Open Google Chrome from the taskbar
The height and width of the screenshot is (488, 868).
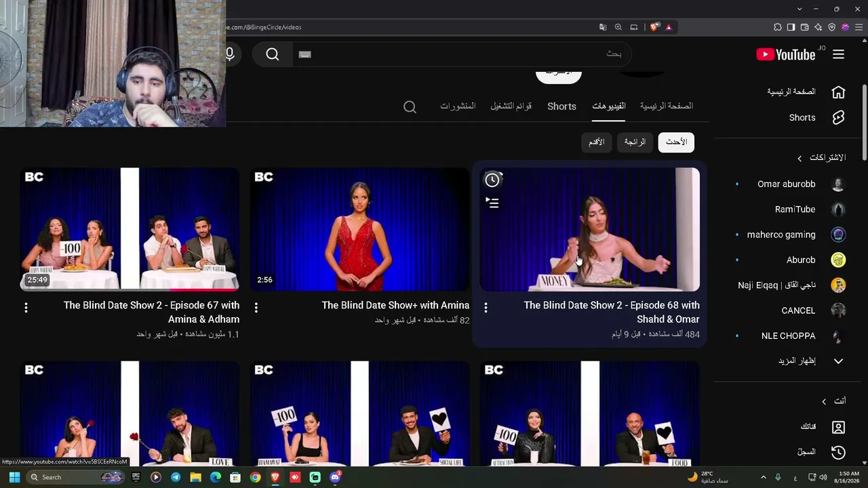click(255, 477)
